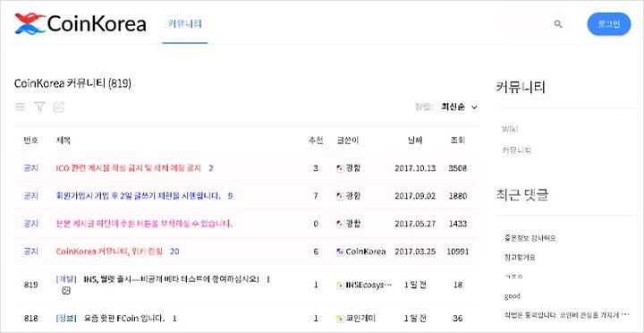This screenshot has width=644, height=333.
Task: Click the CoinKorea logo
Action: pyautogui.click(x=80, y=23)
